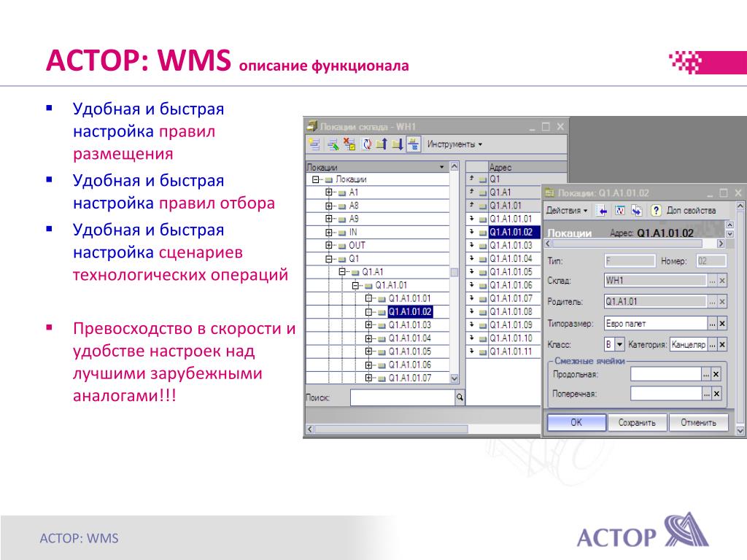Open Доп свойства in the dialog toolbar
This screenshot has width=747, height=560.
point(691,210)
